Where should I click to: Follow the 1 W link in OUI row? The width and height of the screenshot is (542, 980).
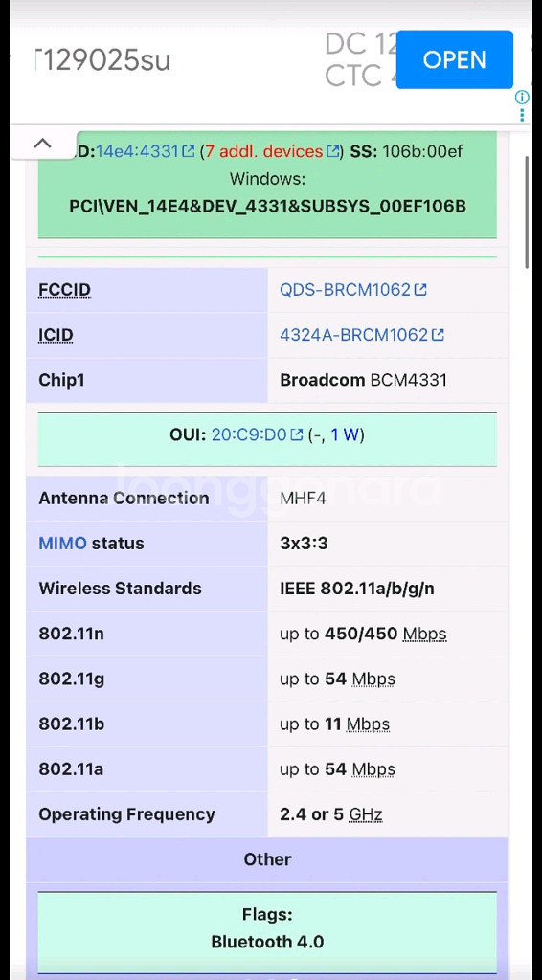pos(345,434)
